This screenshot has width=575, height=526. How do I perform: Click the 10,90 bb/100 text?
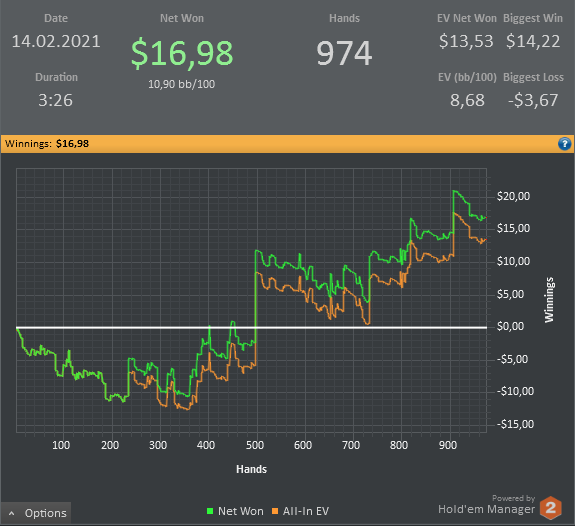182,84
